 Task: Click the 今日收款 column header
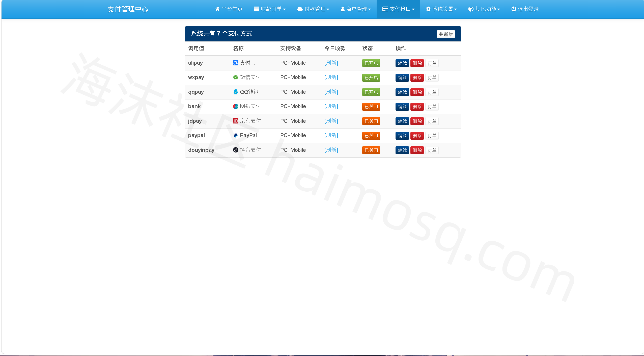pyautogui.click(x=335, y=48)
